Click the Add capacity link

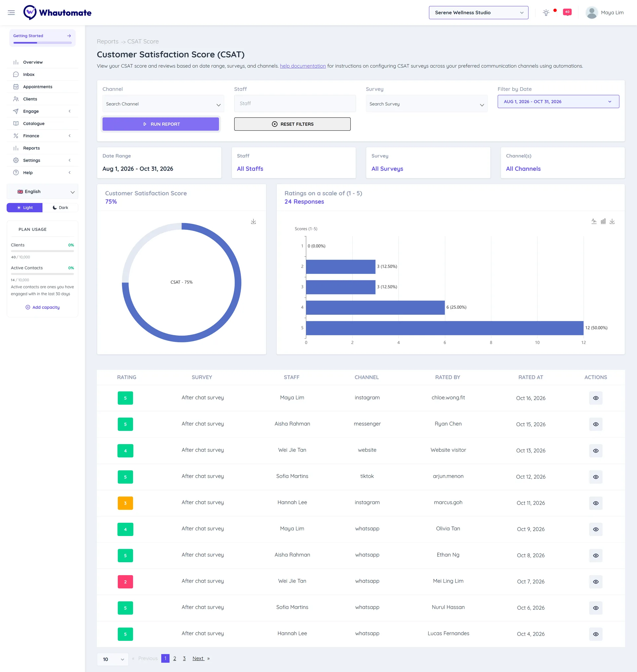43,307
